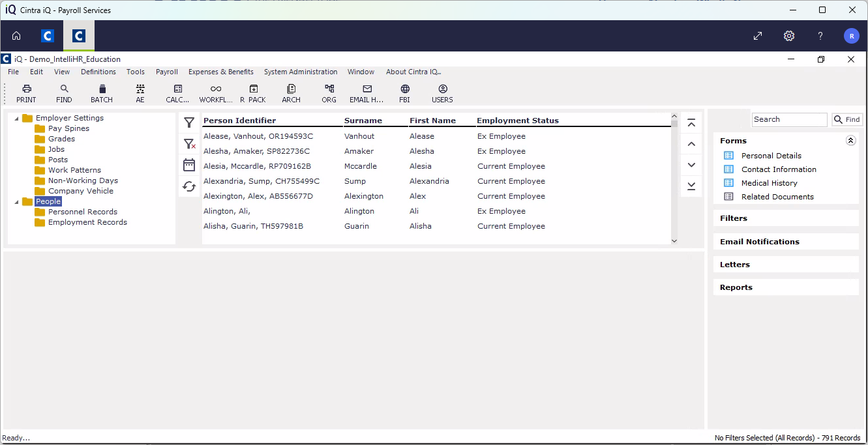Open the Window menu
This screenshot has height=445, width=868.
click(x=361, y=72)
